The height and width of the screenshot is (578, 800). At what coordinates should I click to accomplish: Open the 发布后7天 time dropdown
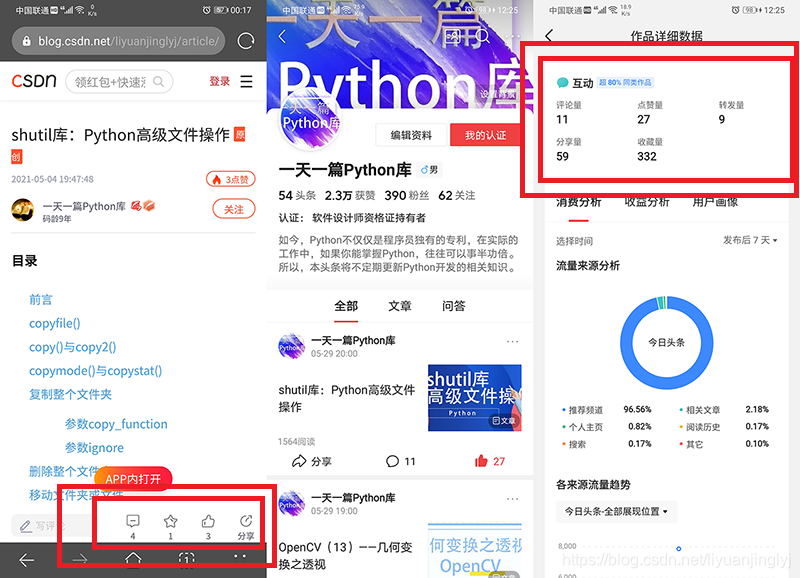pyautogui.click(x=750, y=240)
